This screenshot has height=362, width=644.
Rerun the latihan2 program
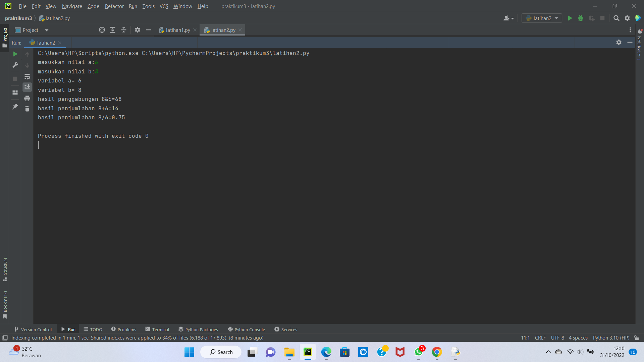[x=15, y=54]
